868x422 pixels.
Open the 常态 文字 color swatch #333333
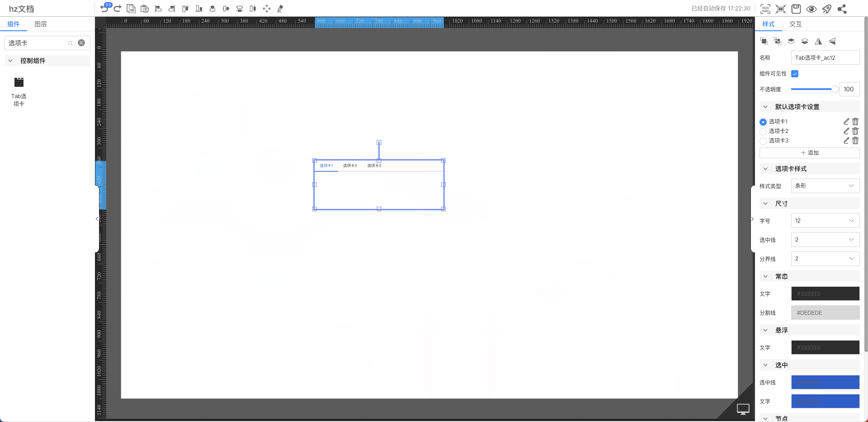pyautogui.click(x=825, y=294)
